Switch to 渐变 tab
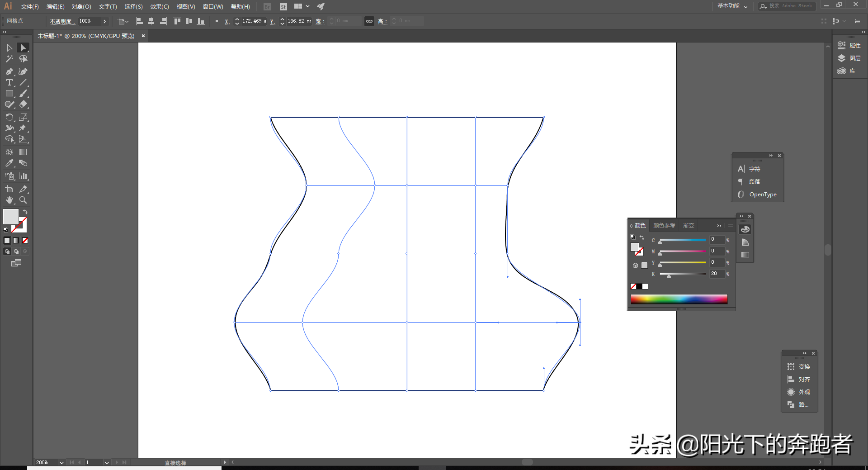868x470 pixels. pos(689,225)
